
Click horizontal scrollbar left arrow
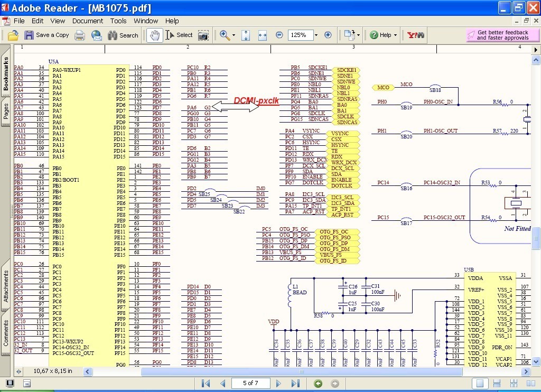88,371
